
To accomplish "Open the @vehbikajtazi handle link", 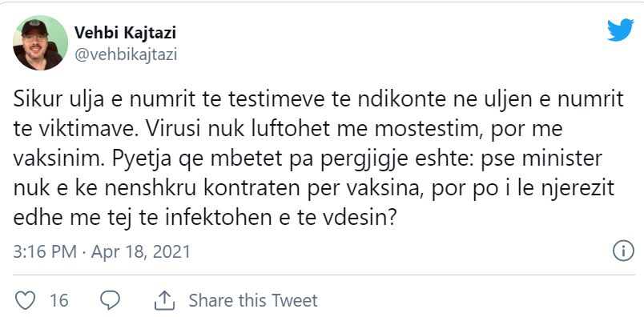I will [125, 54].
